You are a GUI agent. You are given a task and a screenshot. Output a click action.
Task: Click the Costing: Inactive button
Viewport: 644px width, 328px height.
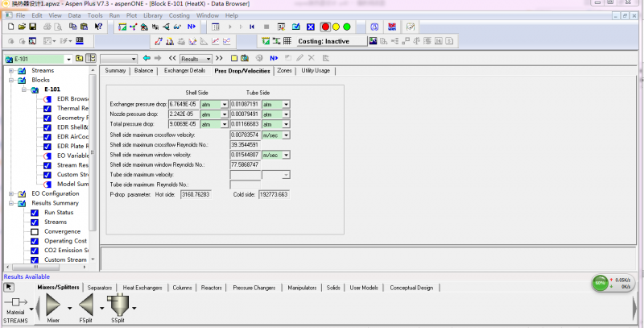pos(322,41)
